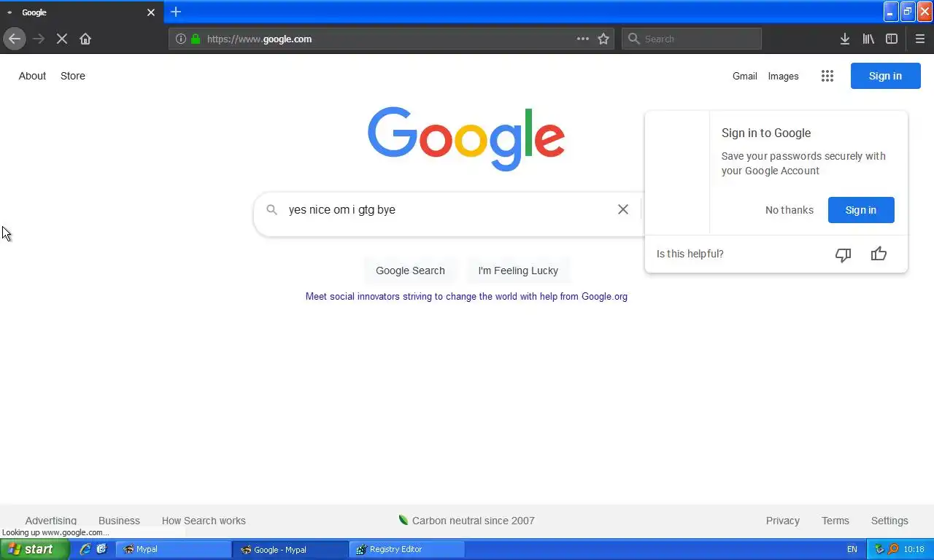Open the Windows Start menu
934x560 pixels.
(34, 549)
